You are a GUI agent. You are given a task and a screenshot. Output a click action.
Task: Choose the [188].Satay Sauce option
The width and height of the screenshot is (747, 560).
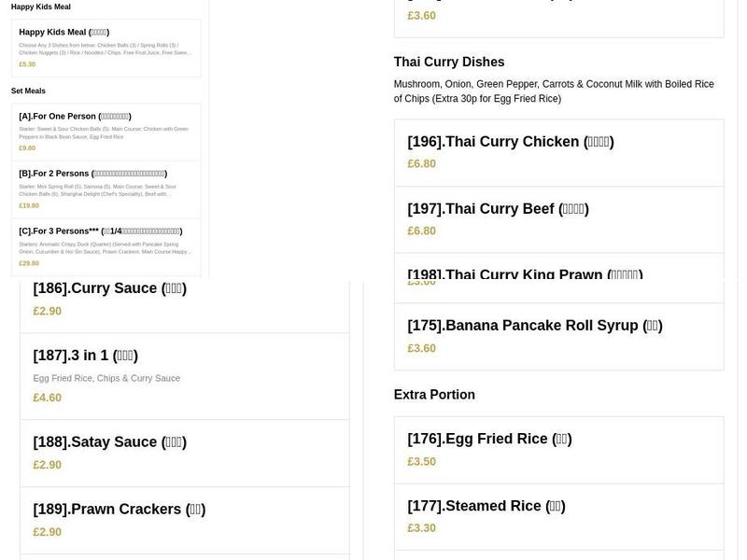coord(110,441)
